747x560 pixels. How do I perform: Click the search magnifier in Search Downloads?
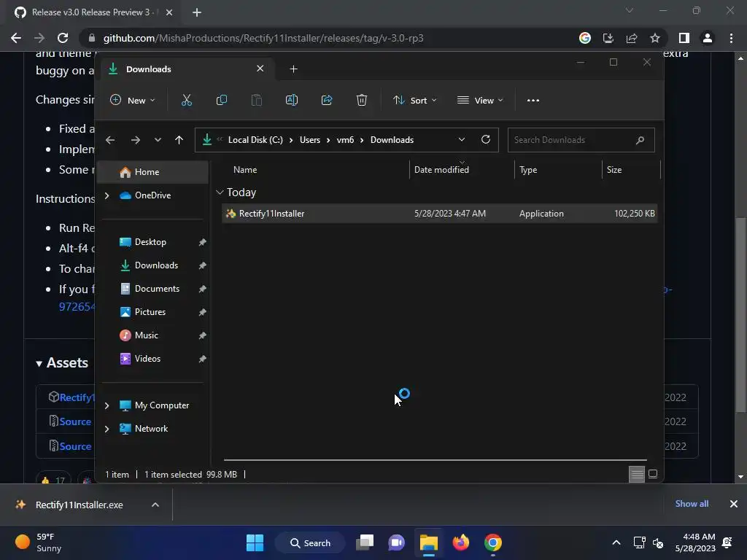tap(640, 140)
